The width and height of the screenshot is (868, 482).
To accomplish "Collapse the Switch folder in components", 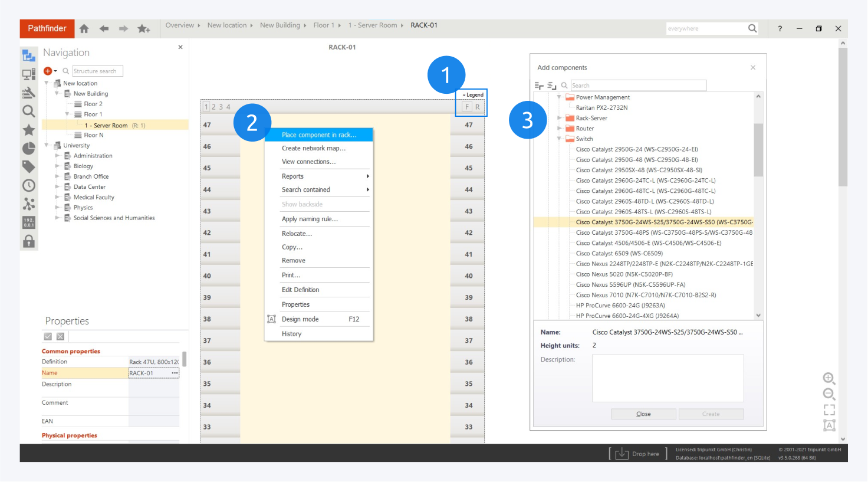I will pyautogui.click(x=560, y=139).
